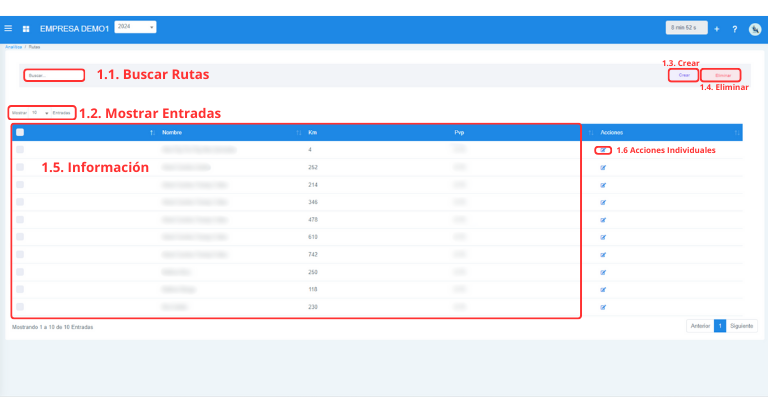Select the checkbox for the 610 Km route

pos(20,237)
